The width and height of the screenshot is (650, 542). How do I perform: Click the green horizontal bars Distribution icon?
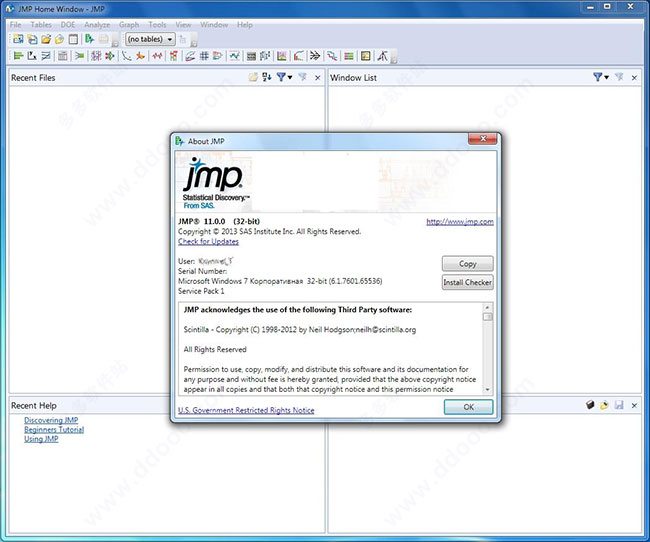[x=18, y=56]
